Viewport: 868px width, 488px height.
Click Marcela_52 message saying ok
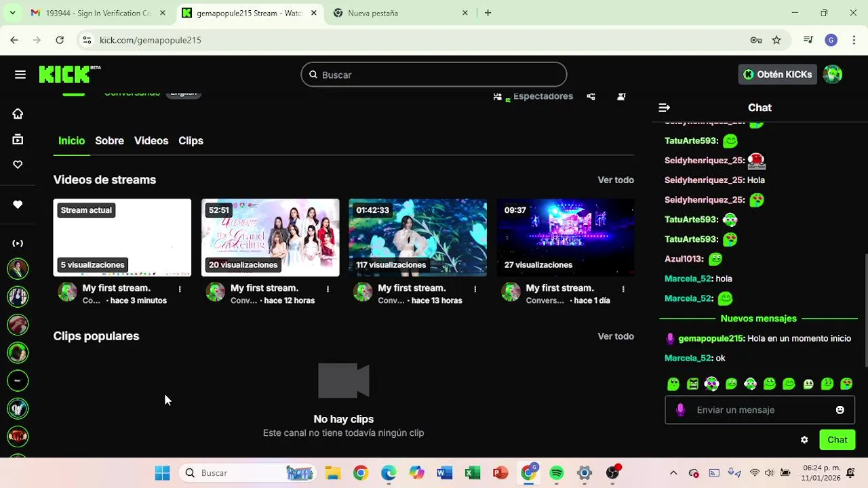click(x=695, y=358)
